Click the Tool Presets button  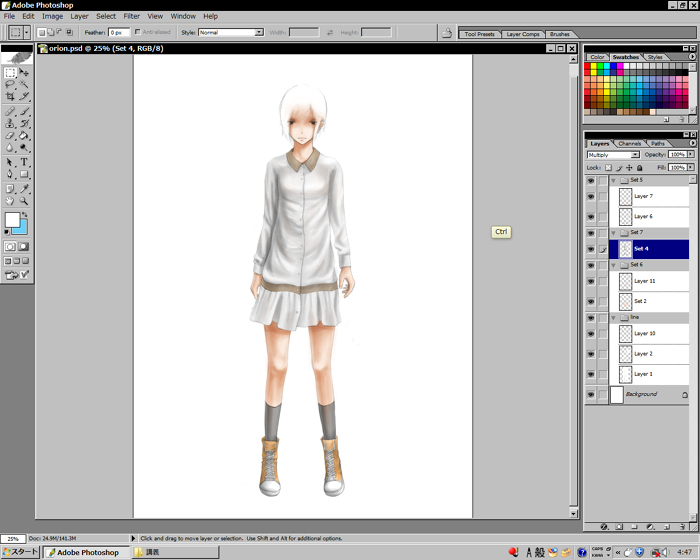(479, 34)
